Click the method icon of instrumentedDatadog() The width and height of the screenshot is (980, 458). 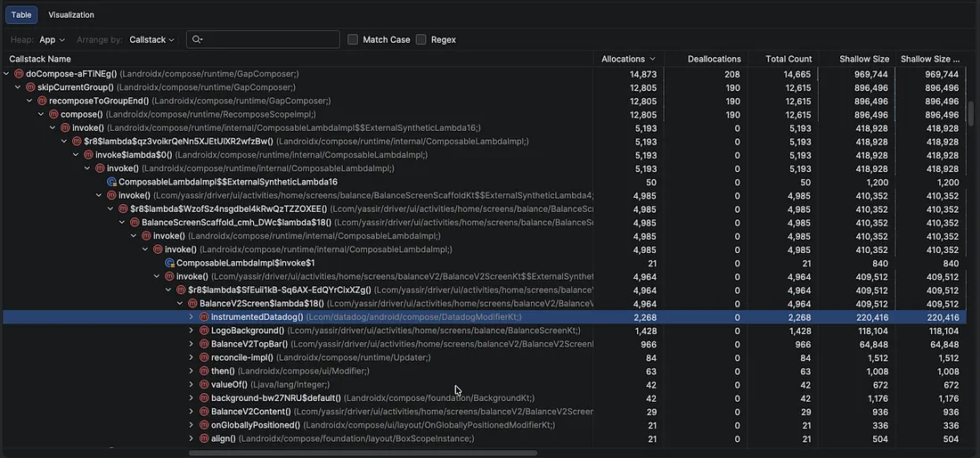tap(204, 317)
